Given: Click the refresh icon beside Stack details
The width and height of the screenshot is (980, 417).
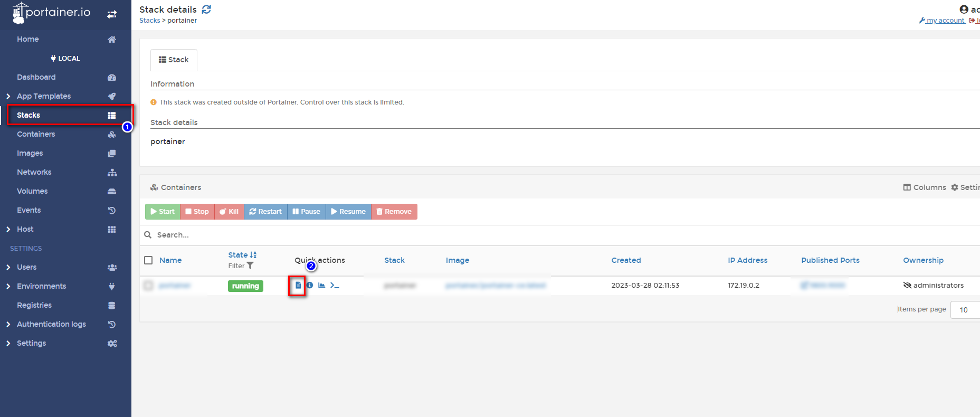Looking at the screenshot, I should (x=206, y=10).
